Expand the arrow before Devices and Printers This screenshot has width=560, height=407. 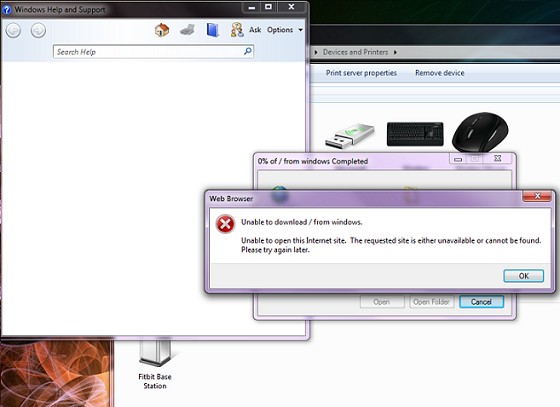[x=316, y=52]
